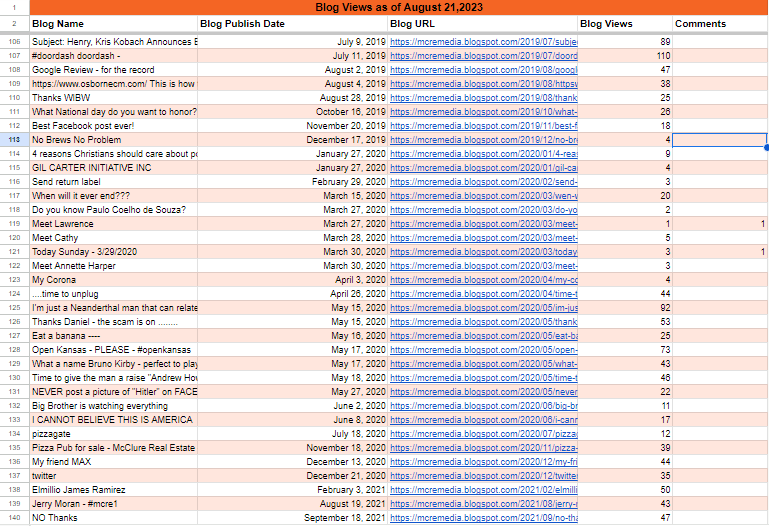Click the Comments header cell

[x=720, y=24]
